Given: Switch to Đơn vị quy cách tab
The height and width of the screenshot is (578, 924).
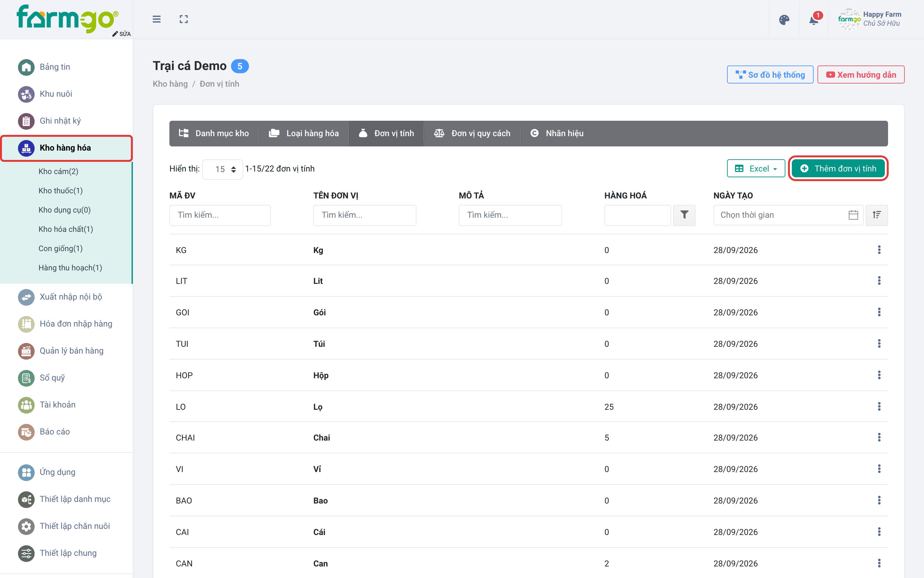Looking at the screenshot, I should tap(472, 133).
